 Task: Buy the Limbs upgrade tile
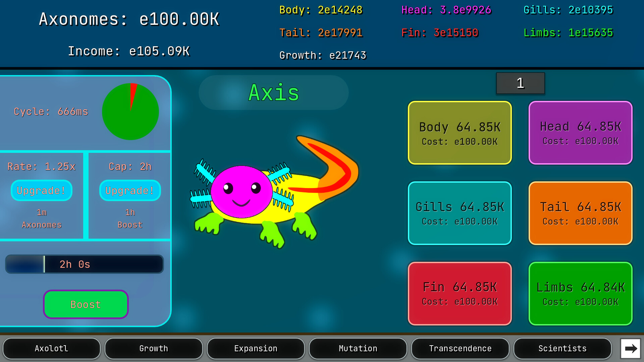[x=581, y=294]
